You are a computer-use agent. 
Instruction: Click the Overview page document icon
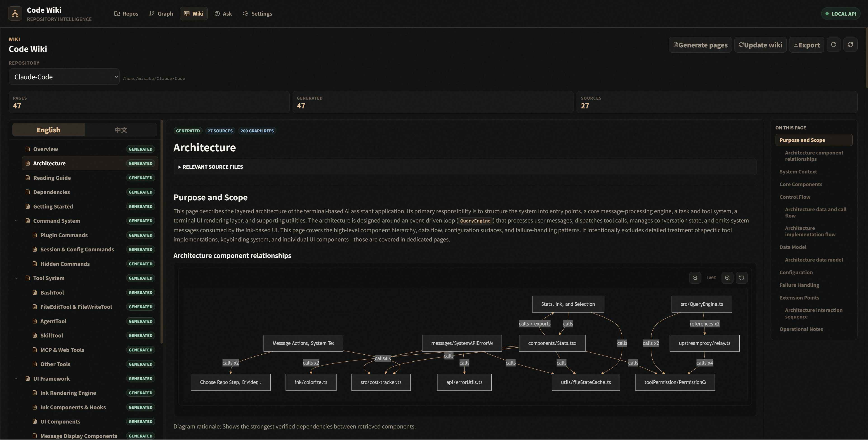28,149
